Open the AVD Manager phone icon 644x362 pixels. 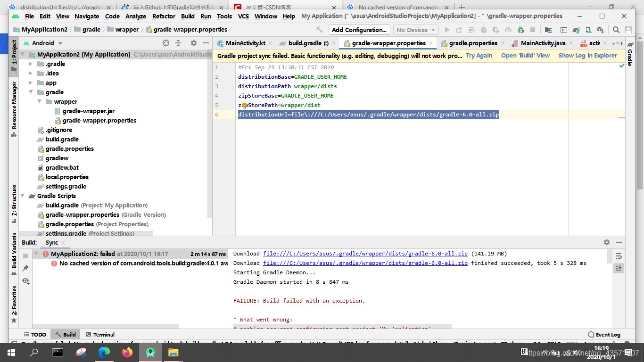click(x=587, y=29)
